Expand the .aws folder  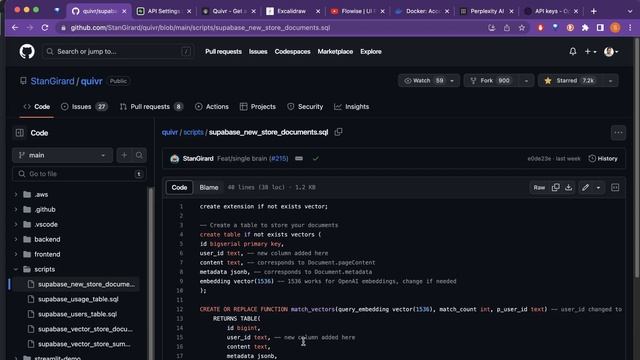click(16, 194)
